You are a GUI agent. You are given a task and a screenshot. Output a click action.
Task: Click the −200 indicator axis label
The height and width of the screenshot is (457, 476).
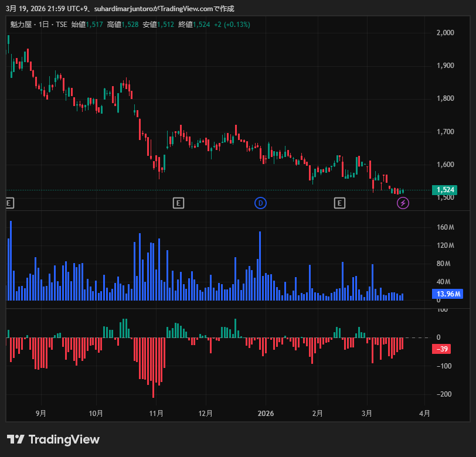(444, 394)
